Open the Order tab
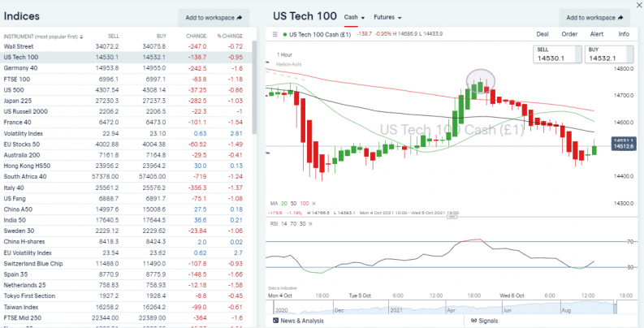This screenshot has height=328, width=644. point(569,34)
